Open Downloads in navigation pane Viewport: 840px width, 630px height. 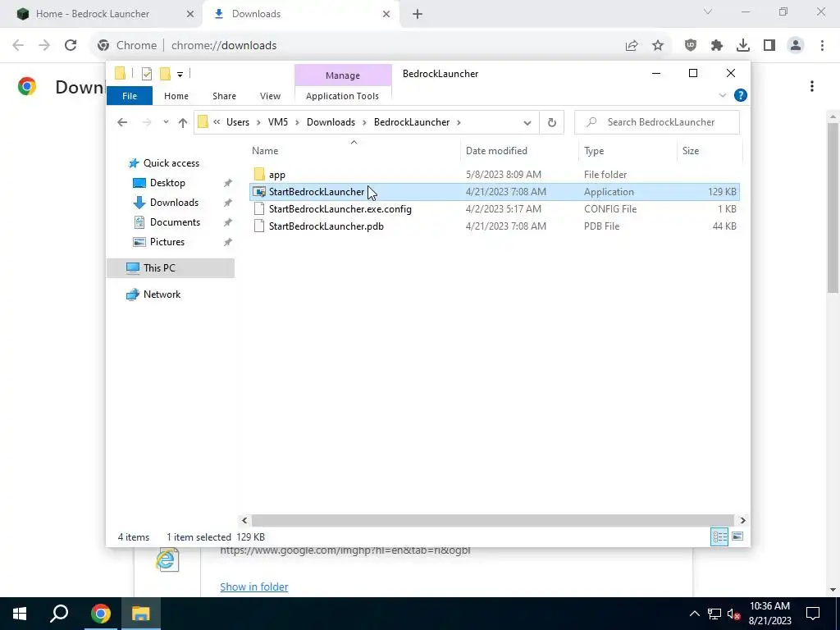[x=174, y=203]
